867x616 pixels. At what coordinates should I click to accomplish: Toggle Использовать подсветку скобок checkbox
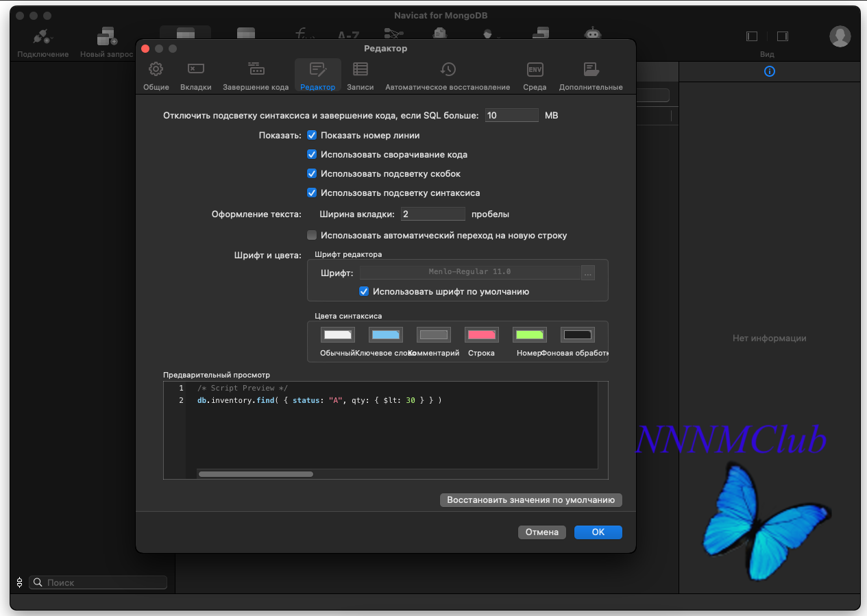tap(312, 173)
